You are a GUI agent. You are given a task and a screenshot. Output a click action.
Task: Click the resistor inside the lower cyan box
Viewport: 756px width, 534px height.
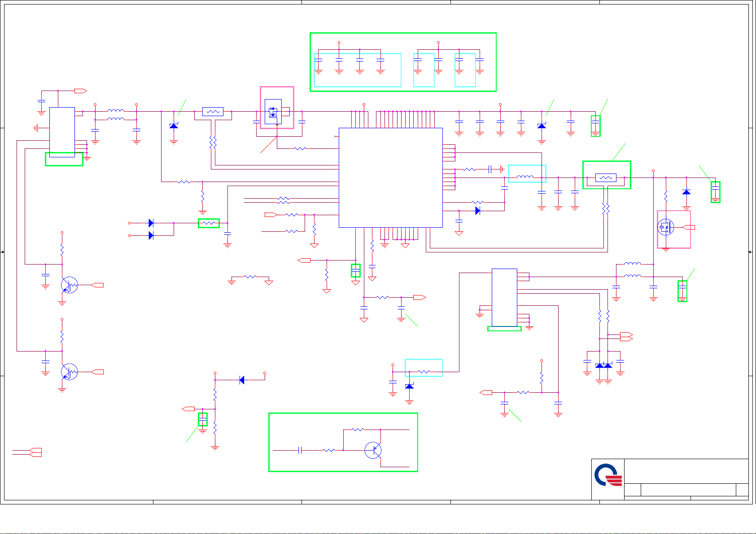[424, 372]
